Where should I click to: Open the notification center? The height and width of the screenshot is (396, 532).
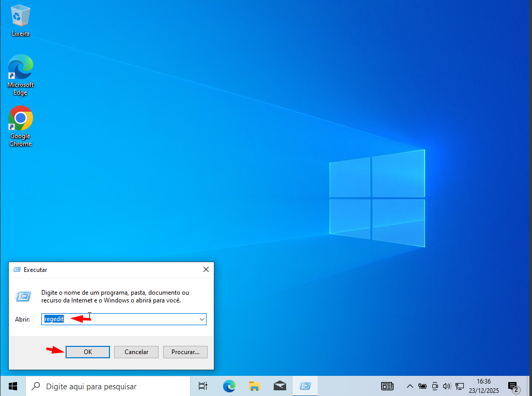[513, 386]
